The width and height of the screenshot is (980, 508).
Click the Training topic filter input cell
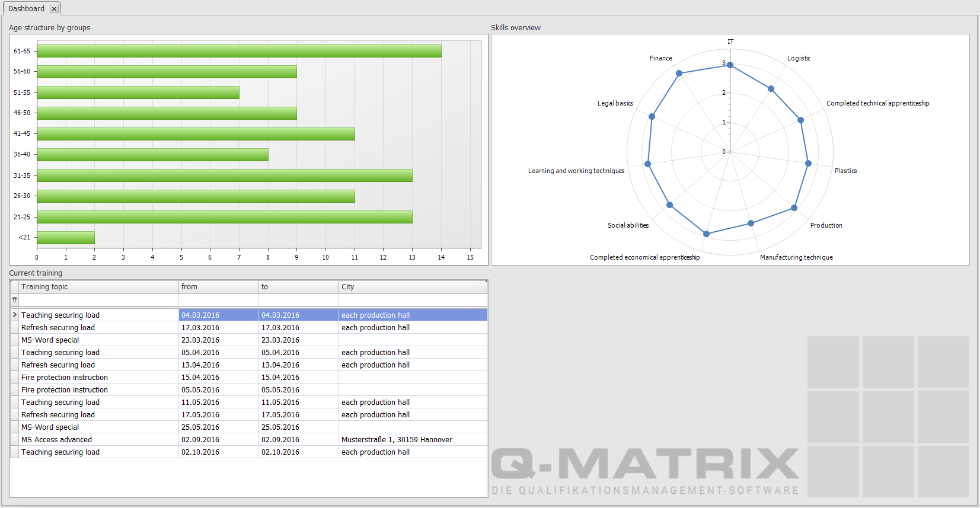pos(99,300)
